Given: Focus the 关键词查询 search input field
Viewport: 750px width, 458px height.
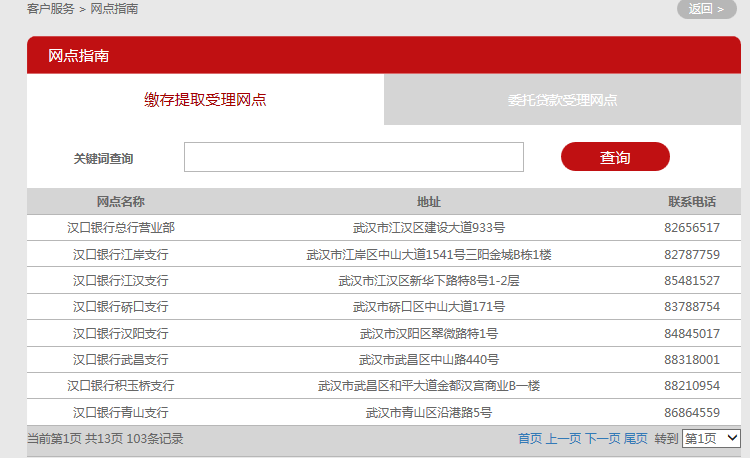Looking at the screenshot, I should click(353, 157).
